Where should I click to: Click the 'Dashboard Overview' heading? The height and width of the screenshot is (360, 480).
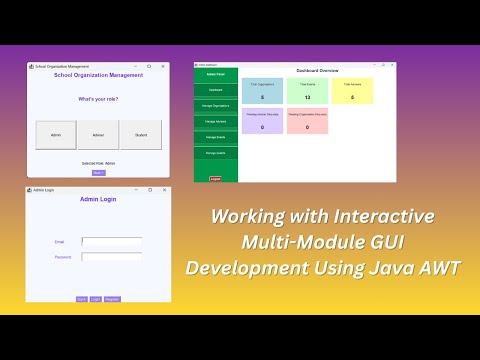317,71
